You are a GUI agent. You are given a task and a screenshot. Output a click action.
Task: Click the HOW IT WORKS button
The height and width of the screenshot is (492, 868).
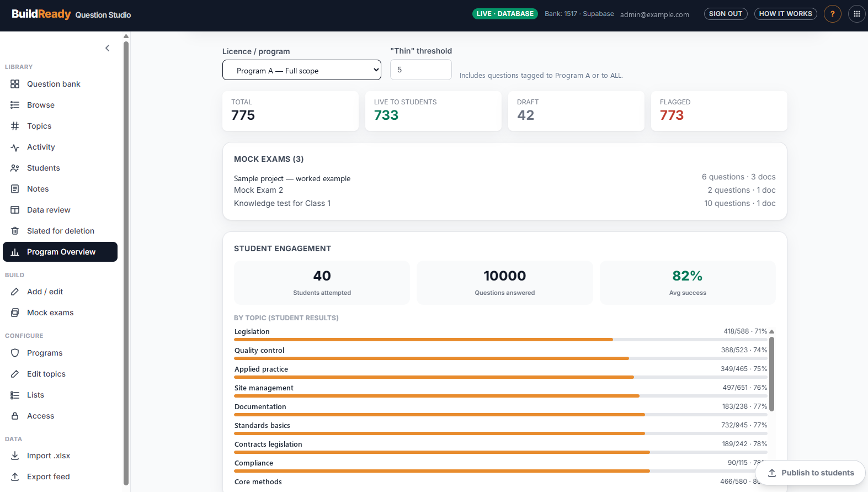click(786, 14)
